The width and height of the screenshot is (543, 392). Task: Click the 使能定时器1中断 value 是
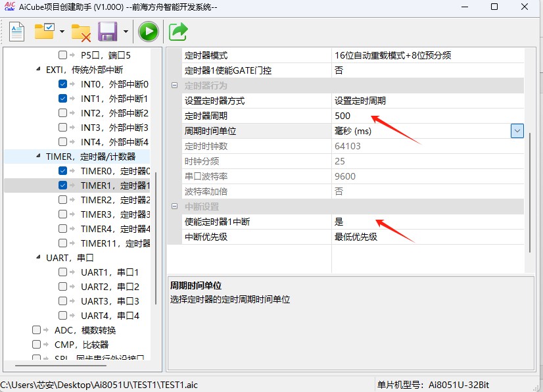(x=428, y=222)
